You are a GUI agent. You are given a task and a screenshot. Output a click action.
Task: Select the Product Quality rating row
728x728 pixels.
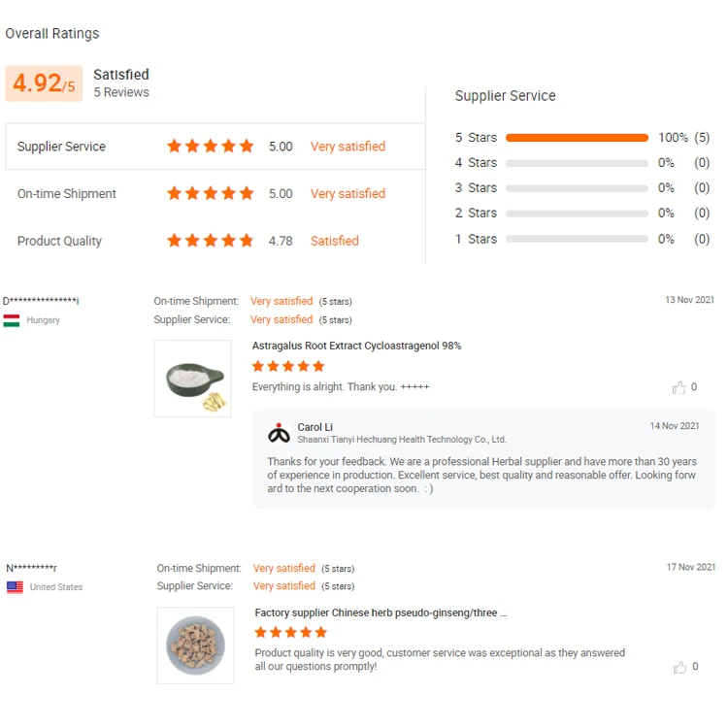[59, 241]
